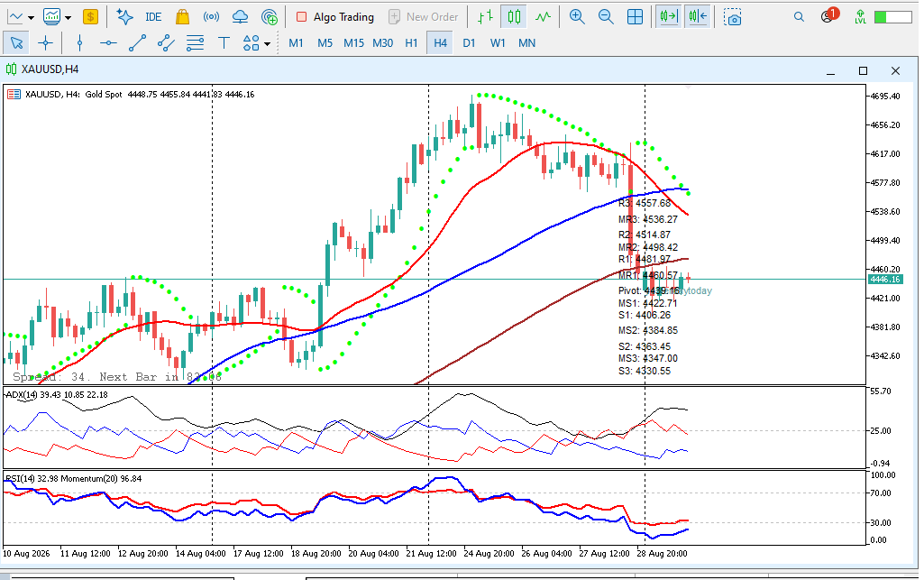Click the Pivot level label on chart

649,290
